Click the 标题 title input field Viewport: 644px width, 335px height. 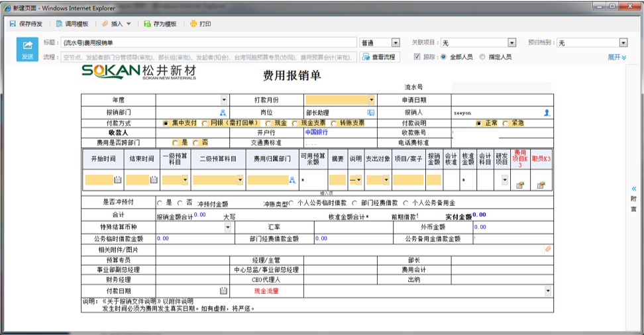coord(209,42)
